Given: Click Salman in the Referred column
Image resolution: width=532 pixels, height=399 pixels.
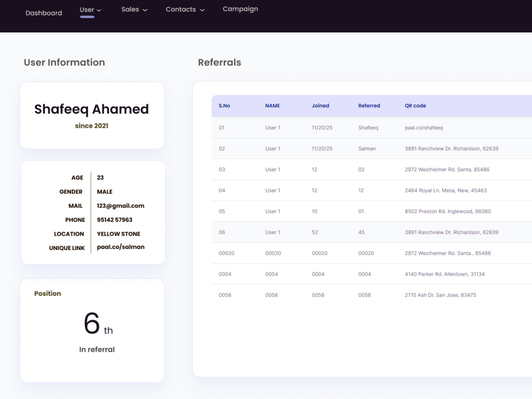Looking at the screenshot, I should [x=367, y=148].
